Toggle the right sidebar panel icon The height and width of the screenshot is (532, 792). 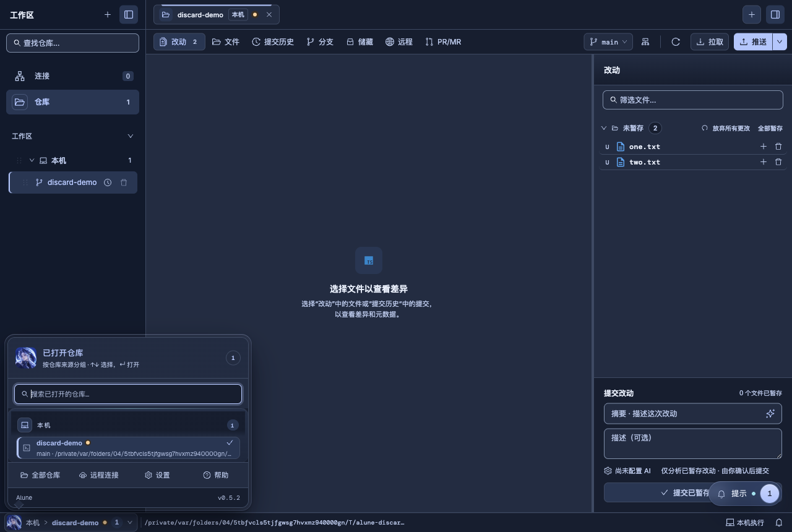(775, 14)
